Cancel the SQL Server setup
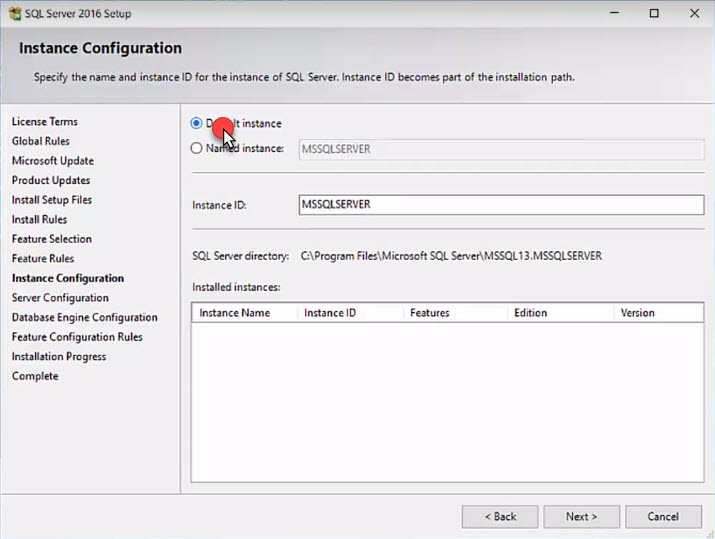This screenshot has height=539, width=715. (663, 516)
